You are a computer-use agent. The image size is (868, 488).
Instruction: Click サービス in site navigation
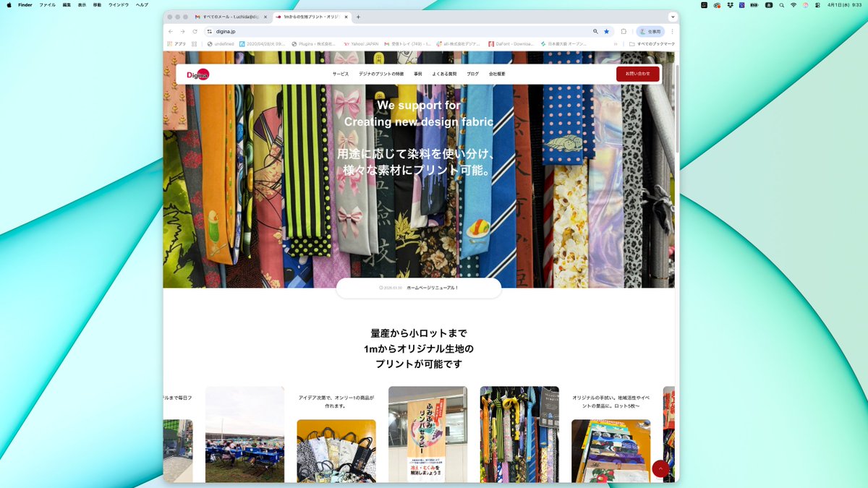click(341, 74)
